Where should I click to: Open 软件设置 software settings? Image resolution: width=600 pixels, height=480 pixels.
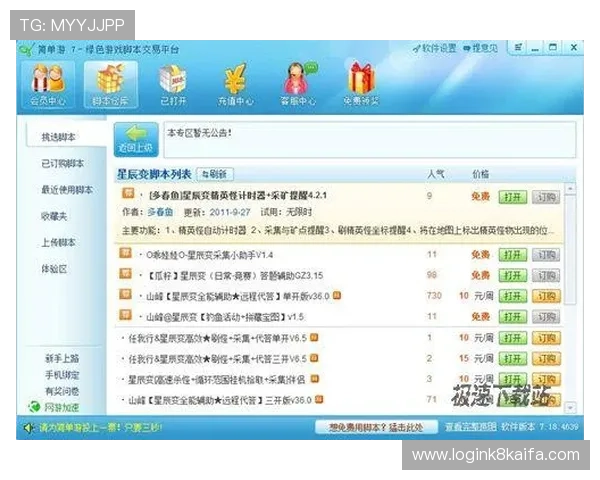point(435,49)
